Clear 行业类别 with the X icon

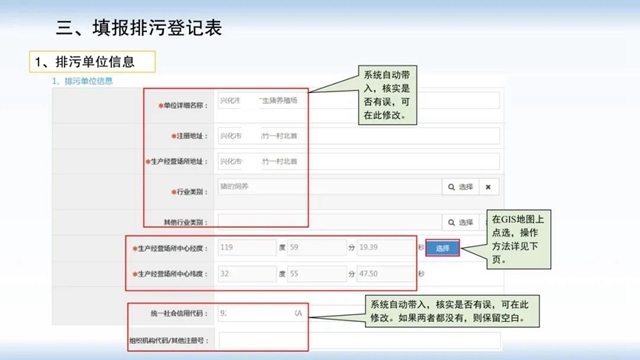click(x=488, y=187)
